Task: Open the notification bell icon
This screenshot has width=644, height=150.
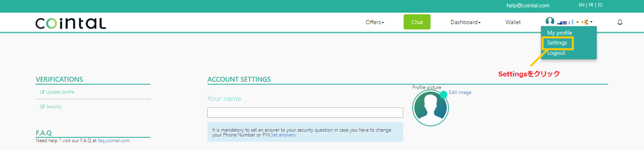Action: click(x=620, y=22)
